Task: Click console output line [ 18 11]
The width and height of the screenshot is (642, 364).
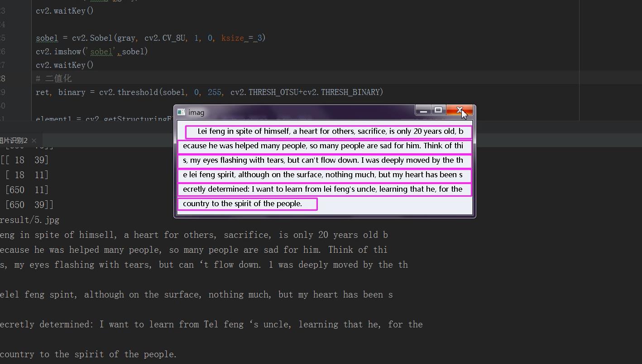Action: pyautogui.click(x=27, y=175)
